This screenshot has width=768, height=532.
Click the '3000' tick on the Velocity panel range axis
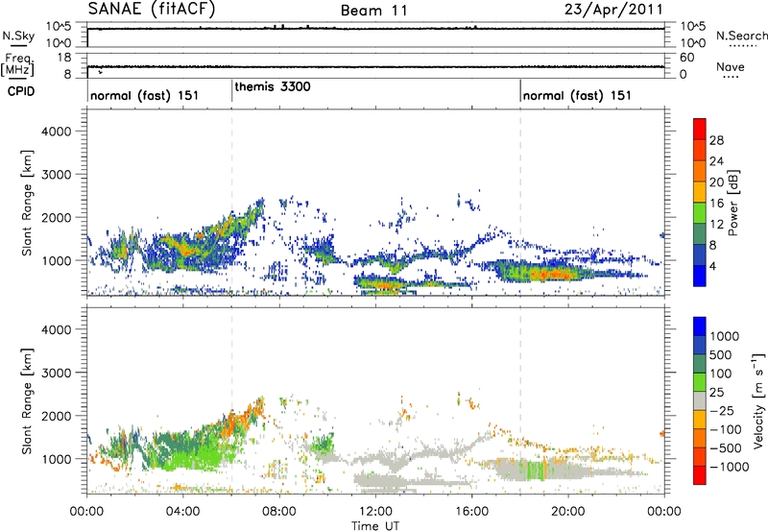click(56, 373)
